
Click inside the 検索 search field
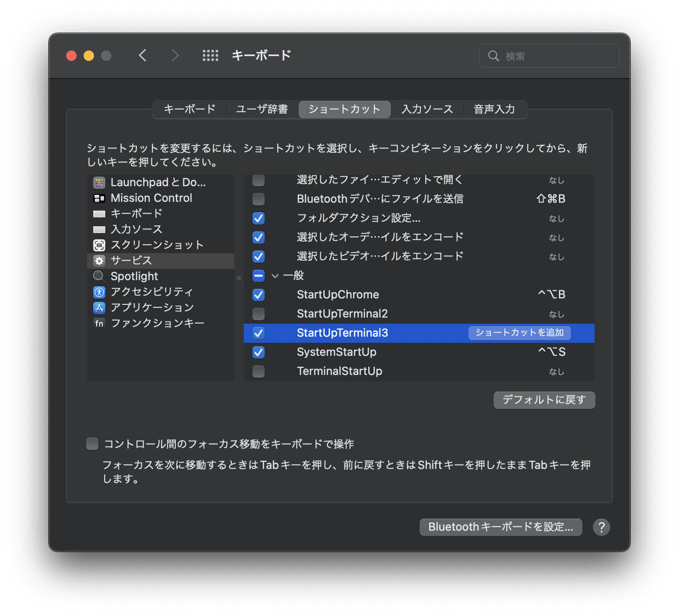[548, 55]
